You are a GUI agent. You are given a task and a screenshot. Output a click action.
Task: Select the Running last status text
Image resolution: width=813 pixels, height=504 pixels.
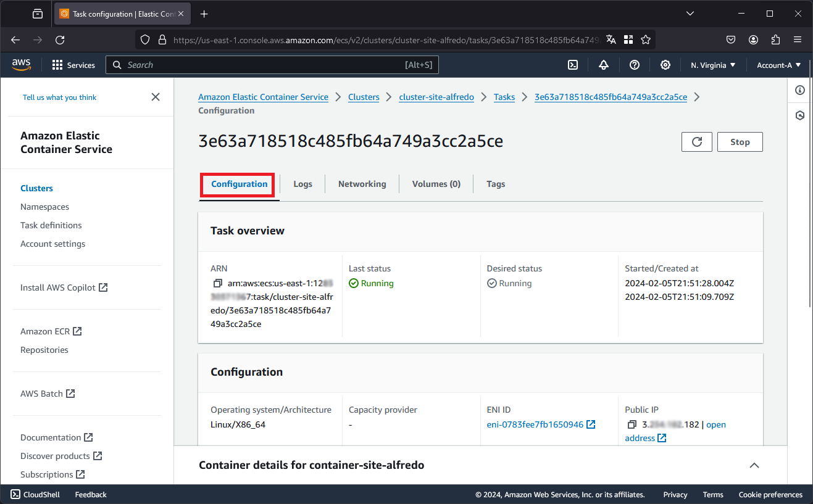click(377, 284)
